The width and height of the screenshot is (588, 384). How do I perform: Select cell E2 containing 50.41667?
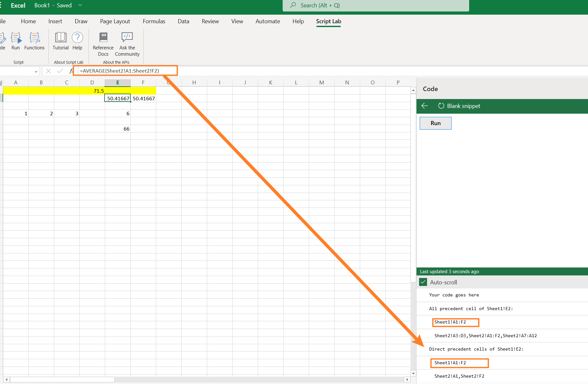coord(117,98)
